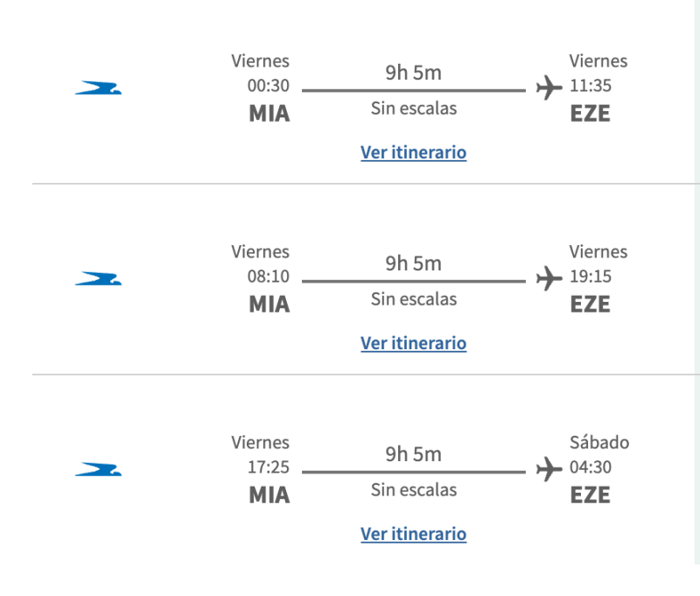This screenshot has height=596, width=700.
Task: Click the airline logo for the 17:25 flight
Action: 98,469
